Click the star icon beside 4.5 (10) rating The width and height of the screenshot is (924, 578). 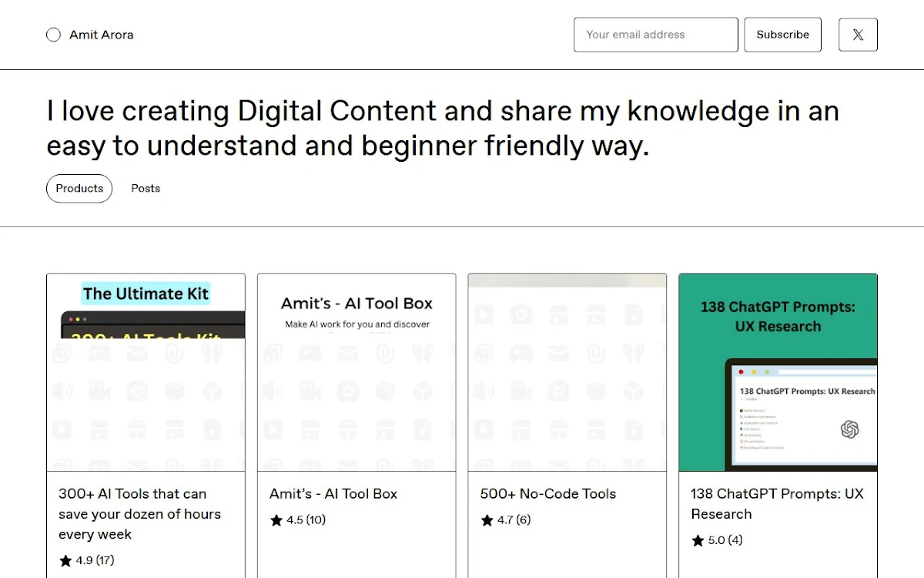[276, 520]
